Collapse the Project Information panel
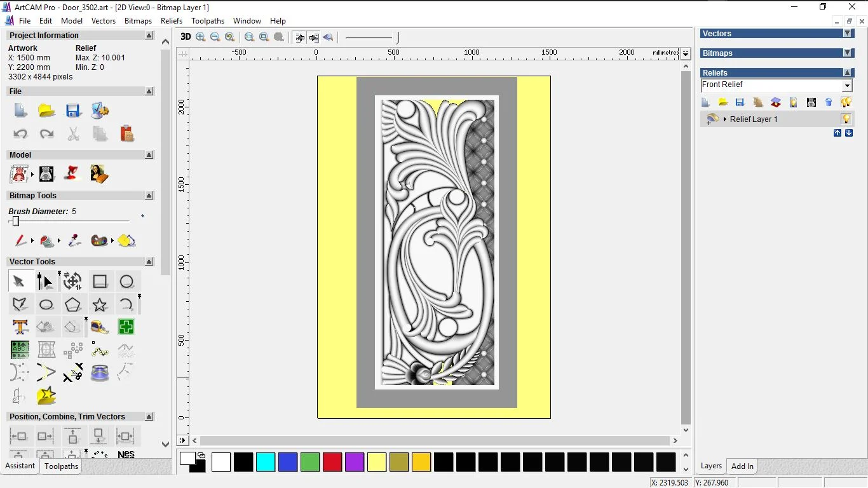Image resolution: width=868 pixels, height=488 pixels. pyautogui.click(x=149, y=35)
